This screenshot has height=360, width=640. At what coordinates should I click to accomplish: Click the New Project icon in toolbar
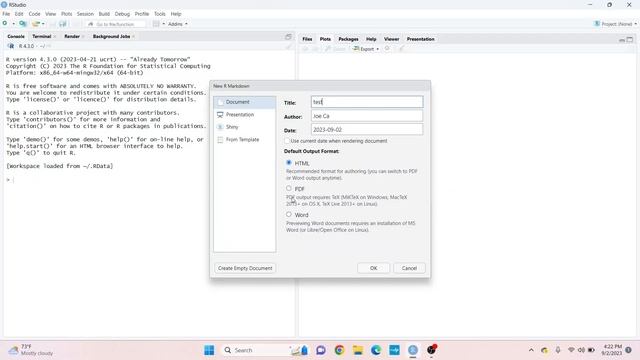(x=22, y=24)
